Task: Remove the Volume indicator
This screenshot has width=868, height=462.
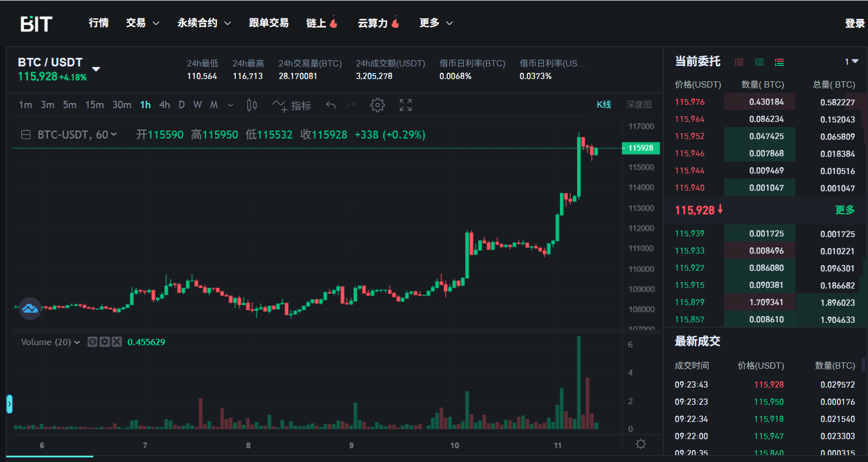Action: [117, 342]
